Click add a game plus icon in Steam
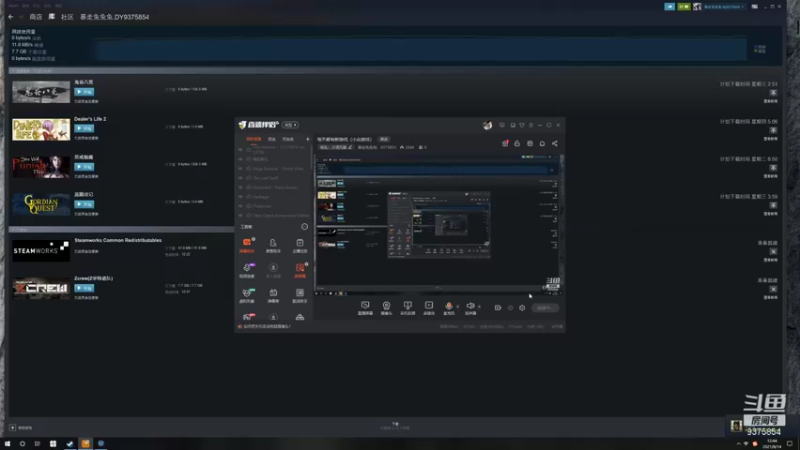This screenshot has height=450, width=800. pos(13,428)
